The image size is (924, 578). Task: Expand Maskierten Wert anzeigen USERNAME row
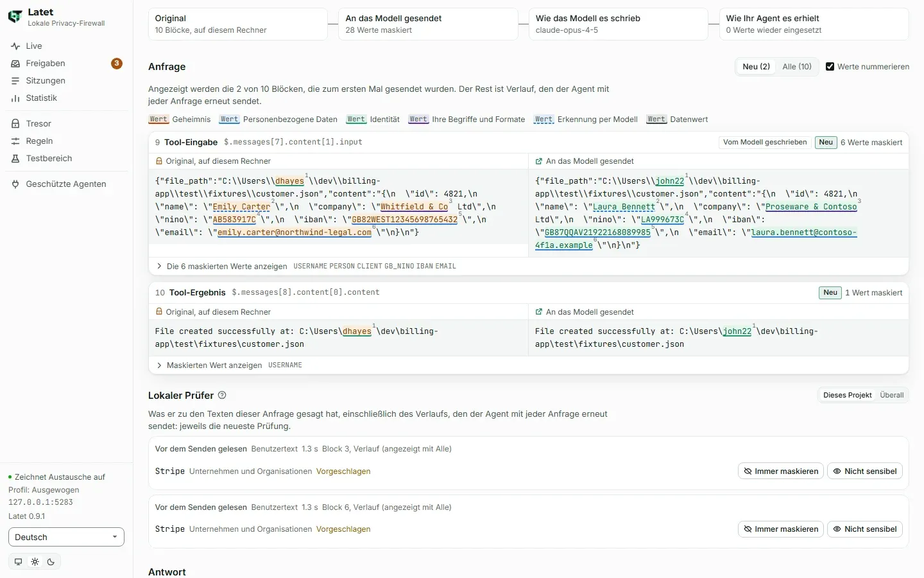(x=529, y=365)
